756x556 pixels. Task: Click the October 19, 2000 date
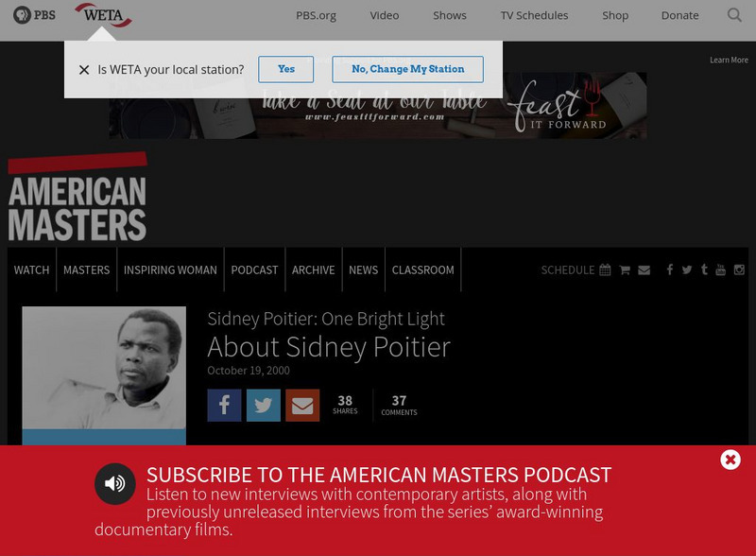pos(249,371)
